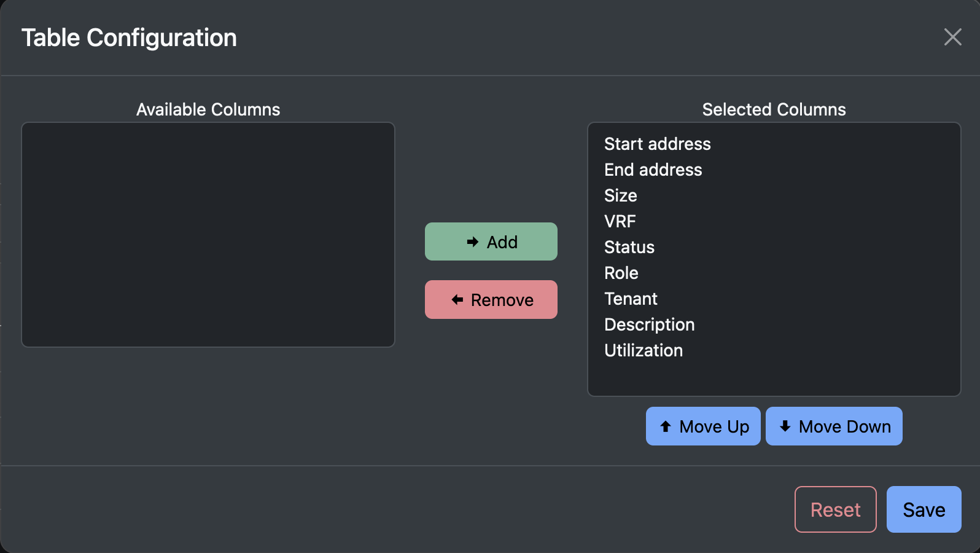Image resolution: width=980 pixels, height=553 pixels.
Task: Click the left-arrow icon on Remove button
Action: click(456, 299)
